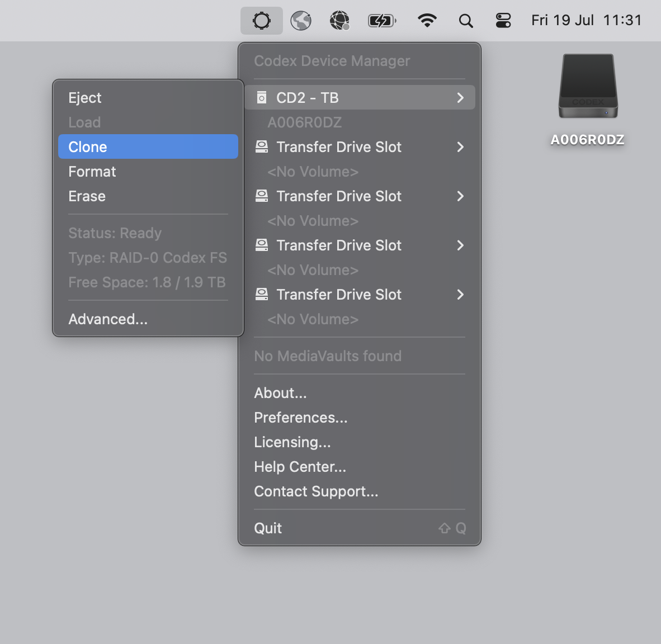The width and height of the screenshot is (661, 644).
Task: Click Status: Ready text
Action: (x=115, y=233)
